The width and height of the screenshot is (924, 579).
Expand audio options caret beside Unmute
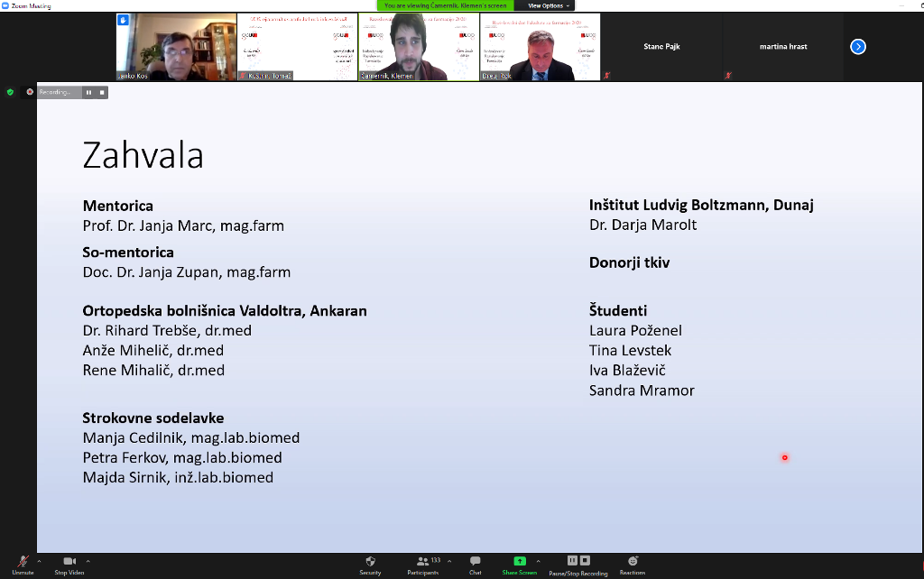[x=39, y=561]
